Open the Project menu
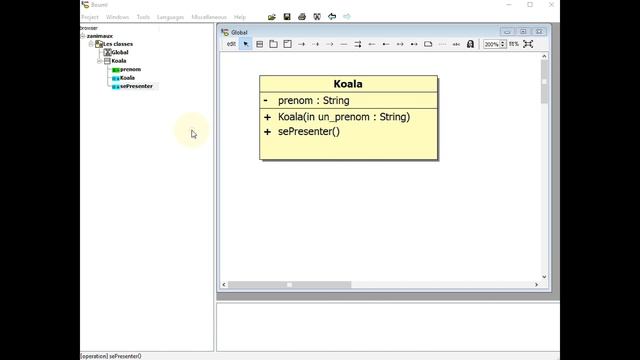The image size is (640, 360). pyautogui.click(x=90, y=17)
